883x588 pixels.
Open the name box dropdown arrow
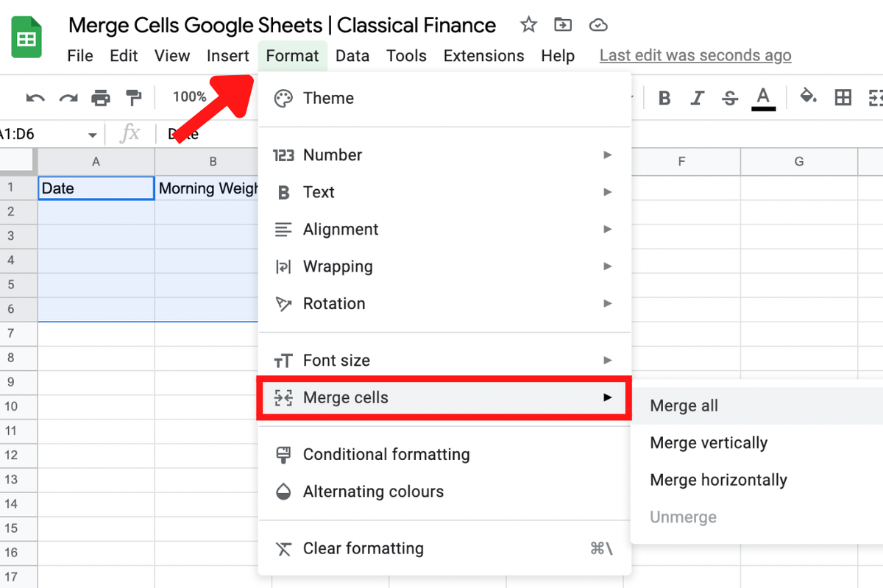tap(93, 134)
